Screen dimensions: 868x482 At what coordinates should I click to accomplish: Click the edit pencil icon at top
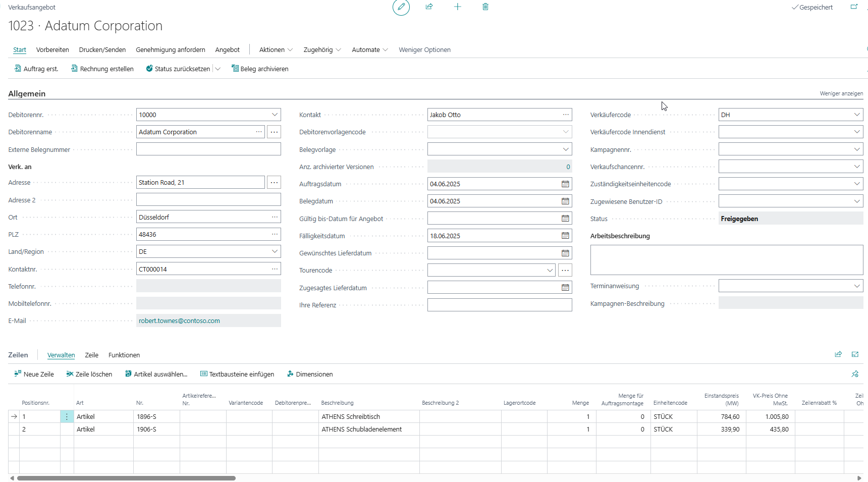[401, 7]
